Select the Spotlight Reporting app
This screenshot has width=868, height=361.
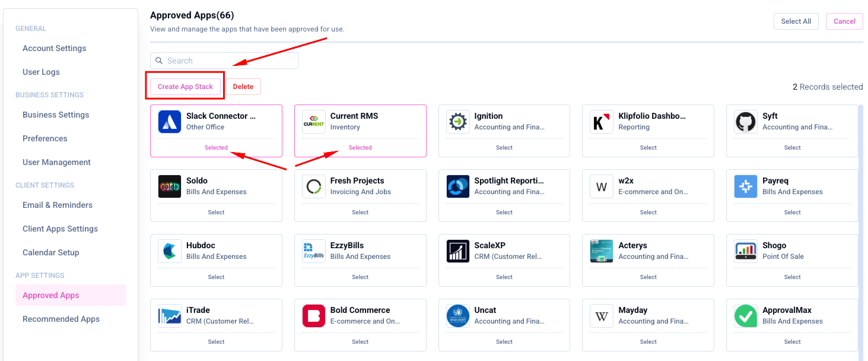(x=504, y=213)
